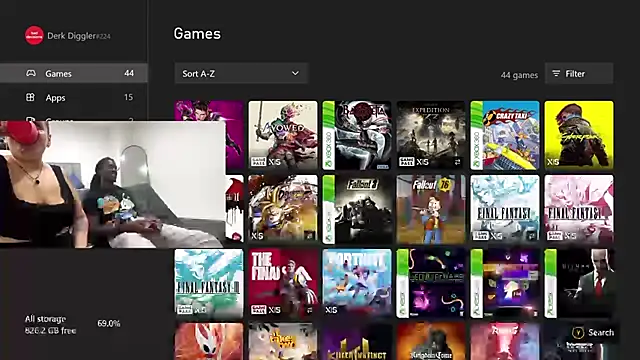Screen dimensions: 640x360
Task: Click the Y button icon beside Search
Action: click(578, 333)
